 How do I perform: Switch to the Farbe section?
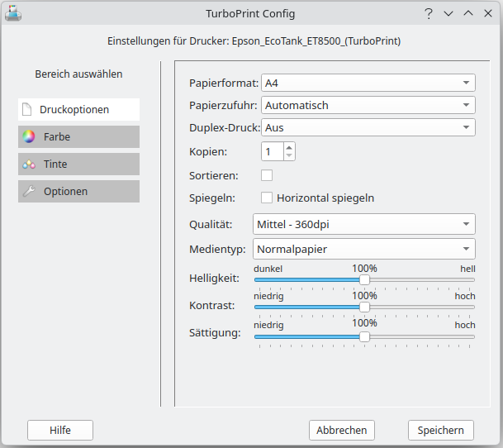(x=78, y=137)
